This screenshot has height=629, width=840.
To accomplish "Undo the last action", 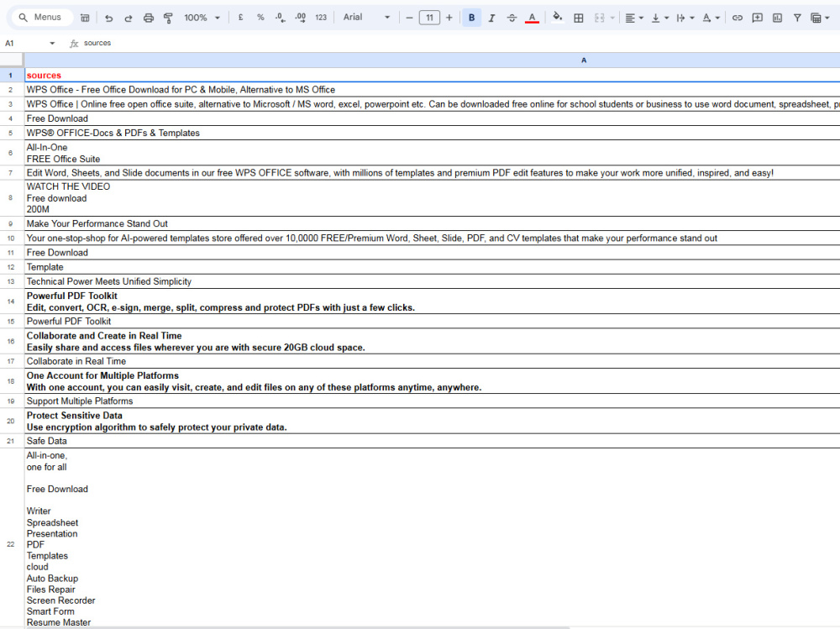I will [x=108, y=18].
